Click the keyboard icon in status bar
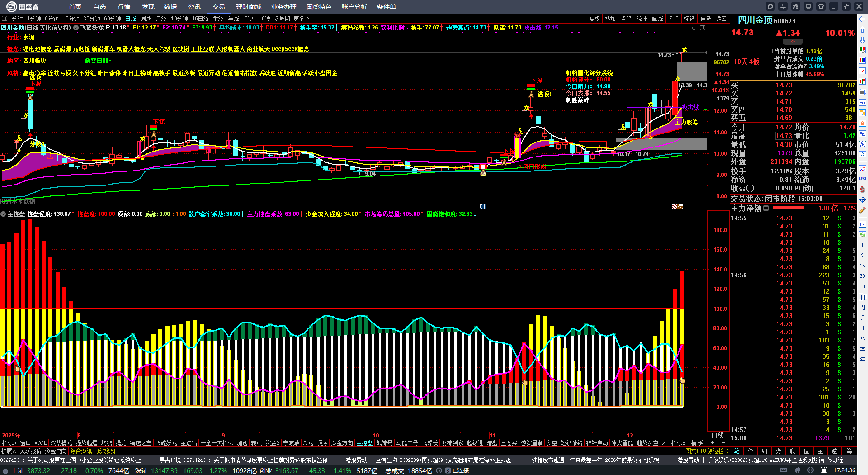 click(783, 470)
